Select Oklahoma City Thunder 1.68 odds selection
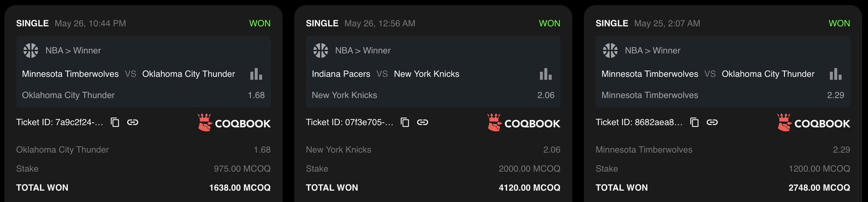Viewport: 868px width, 202px height. tap(143, 95)
